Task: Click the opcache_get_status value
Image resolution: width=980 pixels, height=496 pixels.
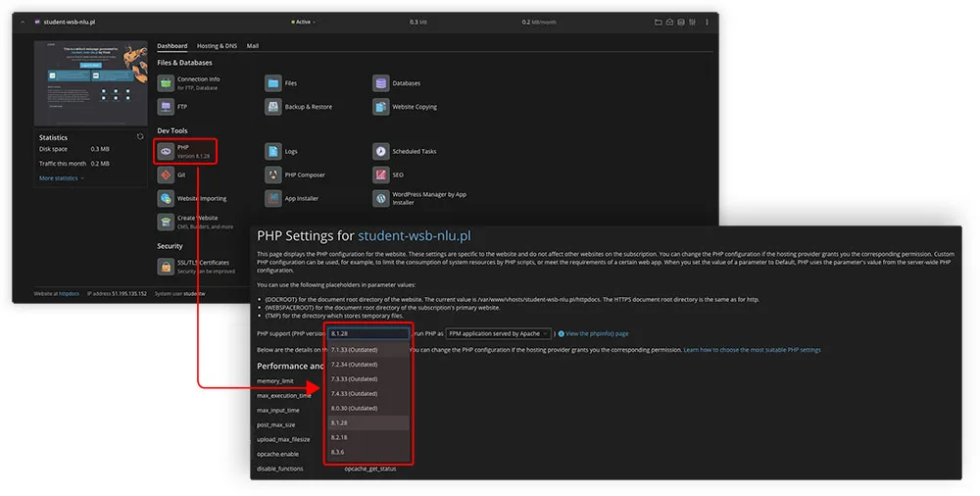Action: pos(370,469)
